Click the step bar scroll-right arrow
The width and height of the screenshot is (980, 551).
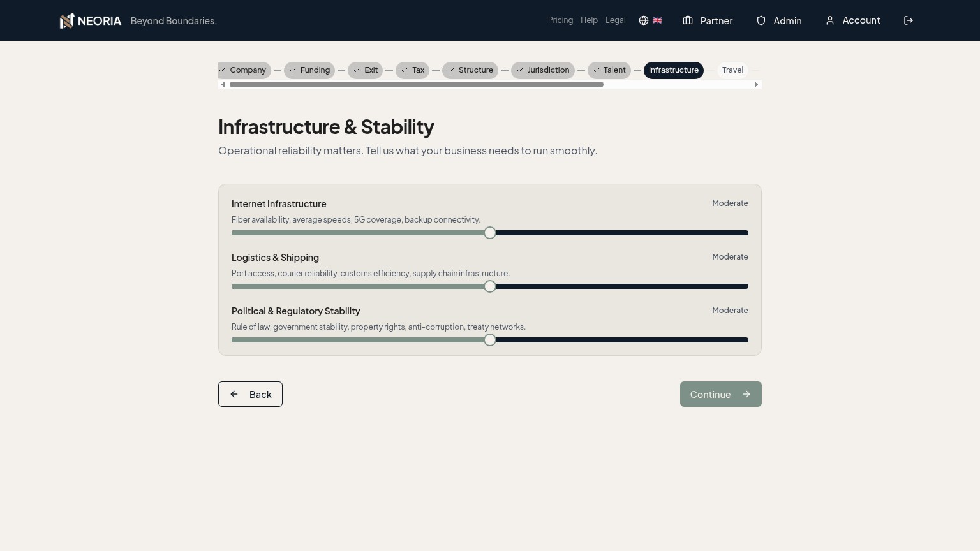pos(756,85)
